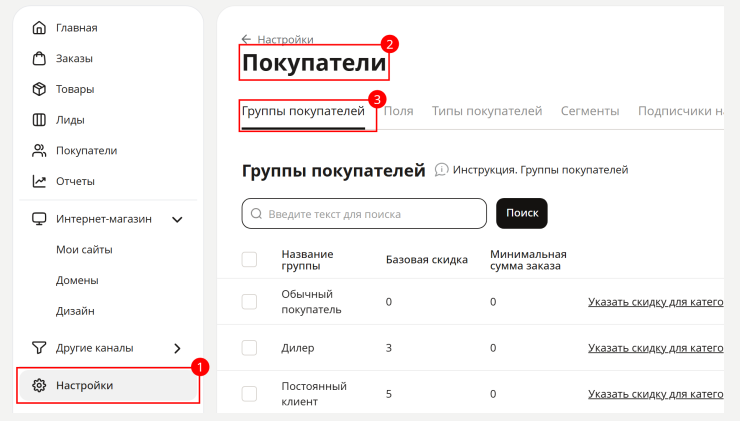Viewport: 740px width, 421px height.
Task: Click the instruction speech-bubble info icon
Action: pos(441,169)
